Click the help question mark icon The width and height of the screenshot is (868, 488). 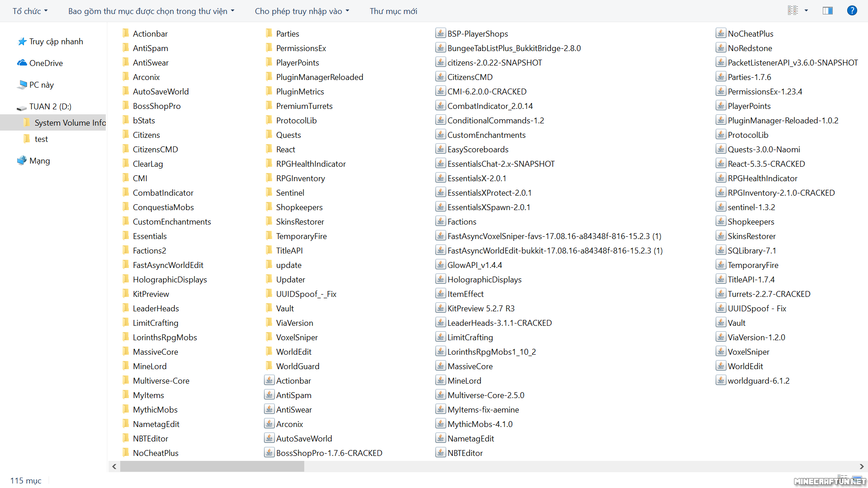(852, 11)
